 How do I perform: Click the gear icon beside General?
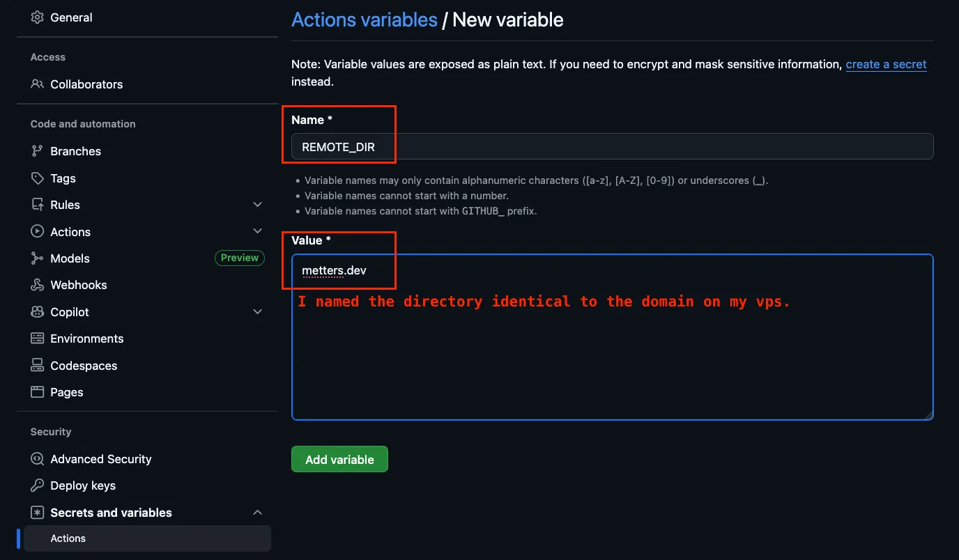[38, 17]
